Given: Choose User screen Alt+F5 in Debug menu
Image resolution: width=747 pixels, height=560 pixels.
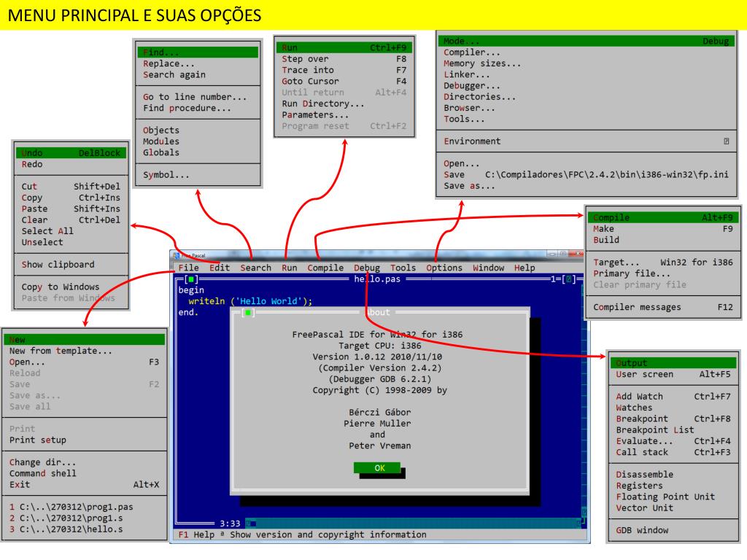Looking at the screenshot, I should [673, 374].
